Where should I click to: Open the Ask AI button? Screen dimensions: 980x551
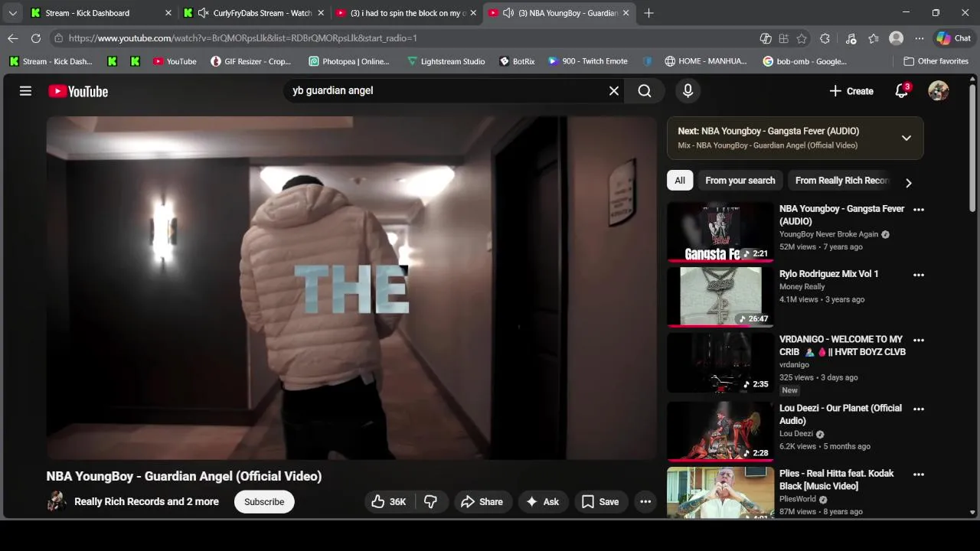pos(542,502)
